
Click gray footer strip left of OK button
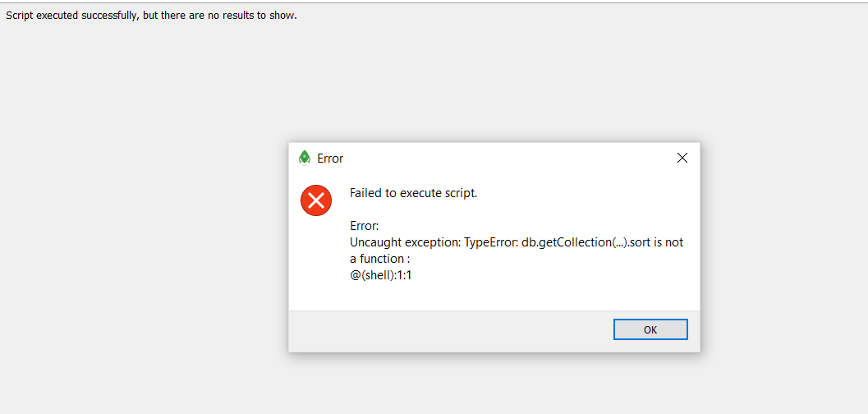(x=448, y=331)
